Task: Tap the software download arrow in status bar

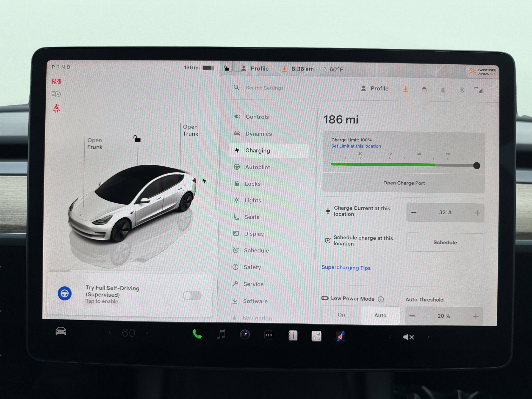Action: [x=284, y=69]
